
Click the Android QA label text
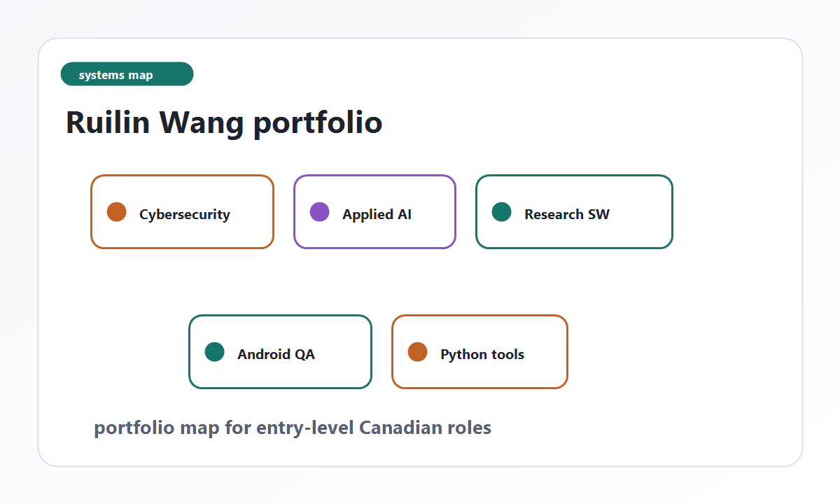click(x=276, y=354)
